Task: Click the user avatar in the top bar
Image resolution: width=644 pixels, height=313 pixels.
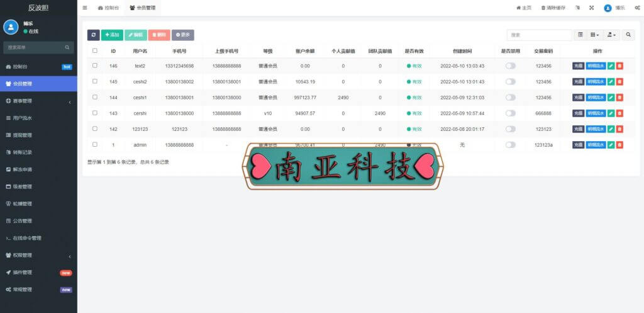Action: (x=608, y=8)
